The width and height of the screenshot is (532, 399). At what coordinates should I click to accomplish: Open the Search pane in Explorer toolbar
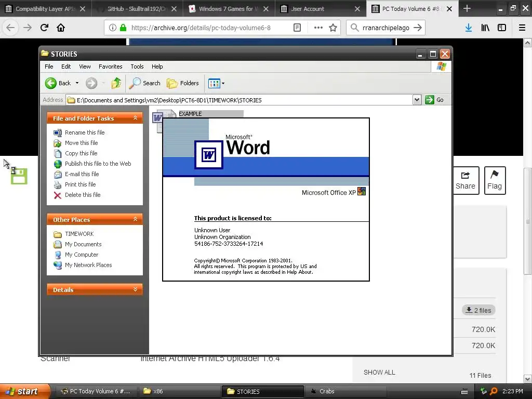tap(145, 83)
